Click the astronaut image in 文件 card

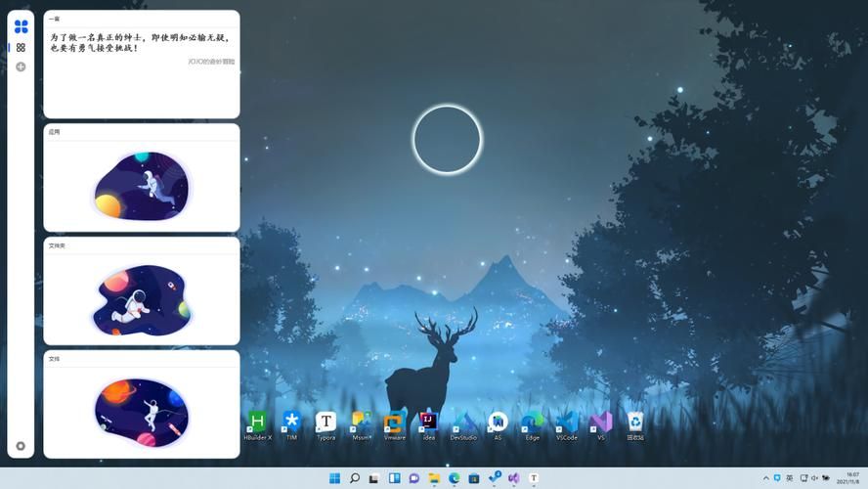142,411
